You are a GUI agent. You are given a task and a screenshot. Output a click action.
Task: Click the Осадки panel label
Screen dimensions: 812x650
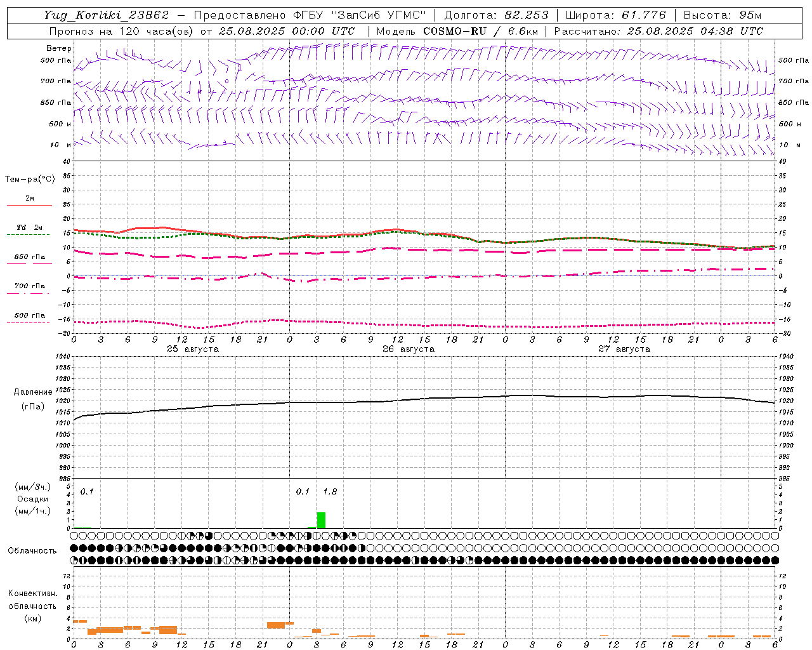32,499
